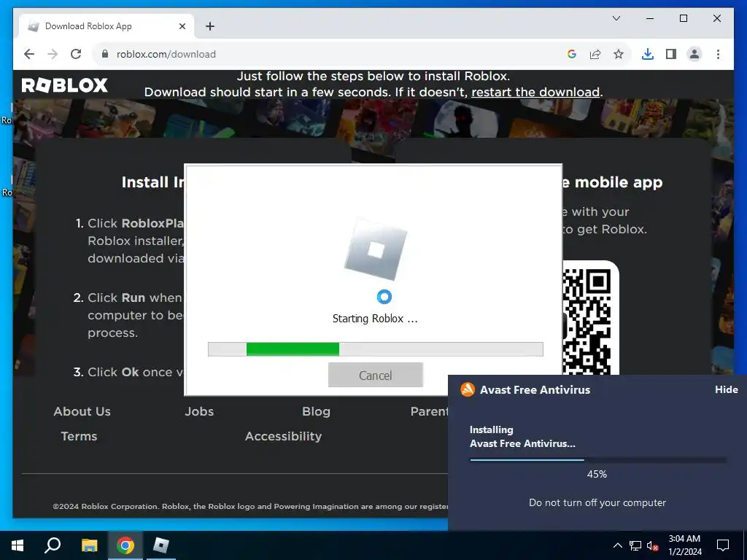
Task: Close the Download Roblox App tab
Action: 182,26
